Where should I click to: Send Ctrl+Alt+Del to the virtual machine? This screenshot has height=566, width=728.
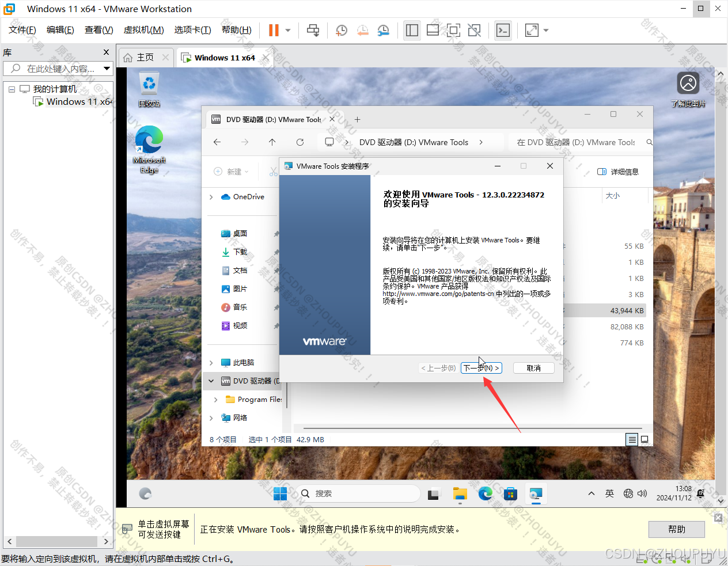[x=313, y=30]
